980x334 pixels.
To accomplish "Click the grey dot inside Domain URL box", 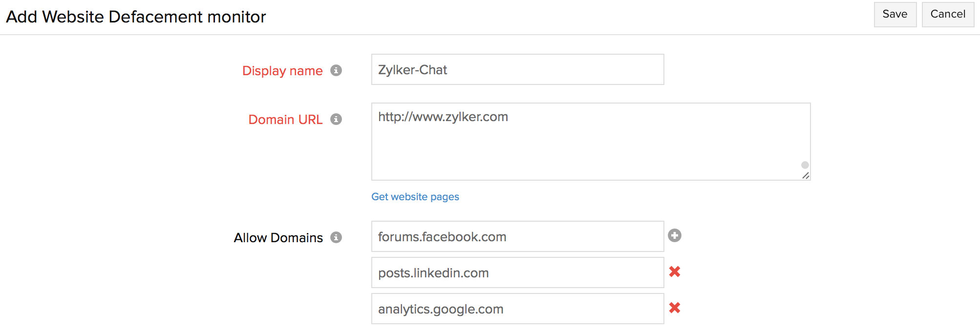I will click(x=805, y=165).
